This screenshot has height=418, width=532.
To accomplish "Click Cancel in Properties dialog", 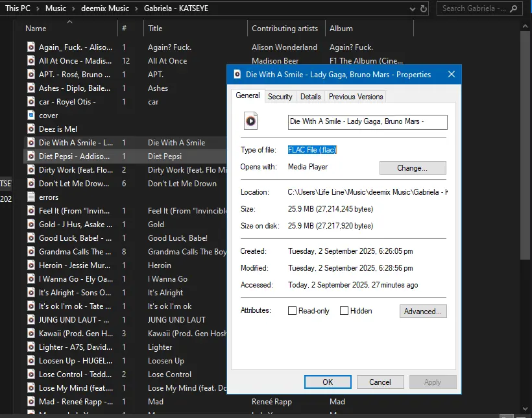I will (380, 382).
